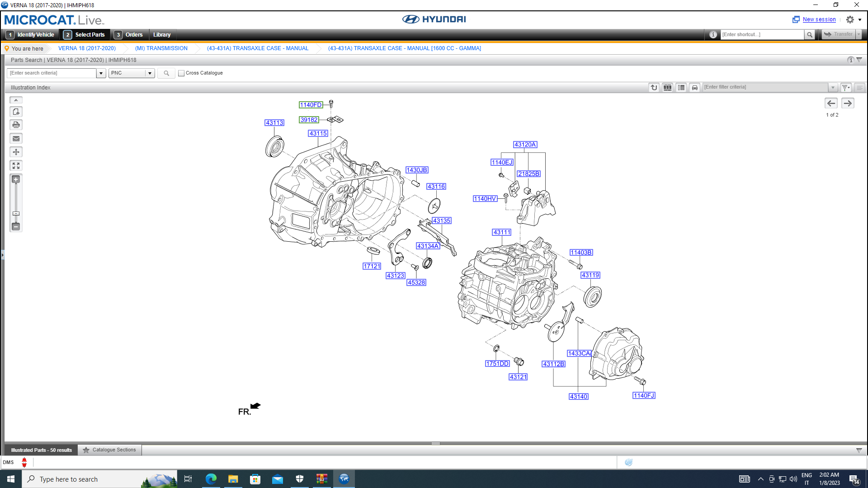Click TRANSAXLE CASE - MANUAL breadcrumb
The image size is (868, 488).
click(258, 48)
